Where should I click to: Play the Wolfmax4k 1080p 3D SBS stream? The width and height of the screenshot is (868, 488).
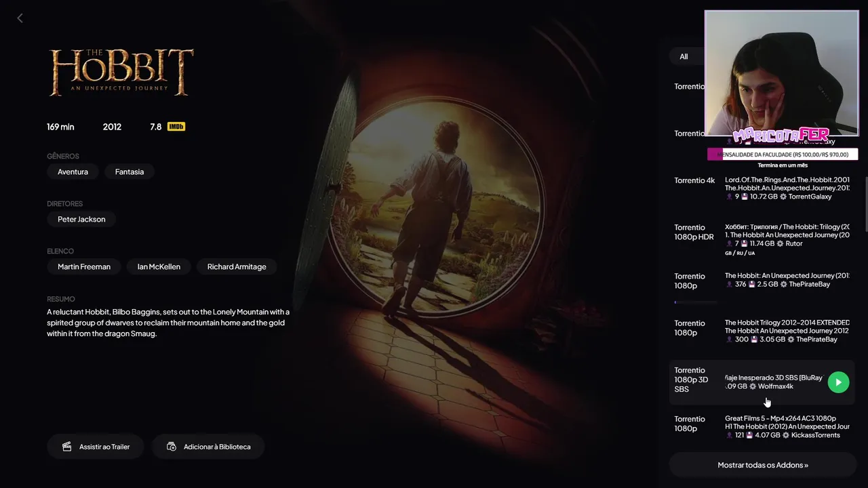(838, 382)
